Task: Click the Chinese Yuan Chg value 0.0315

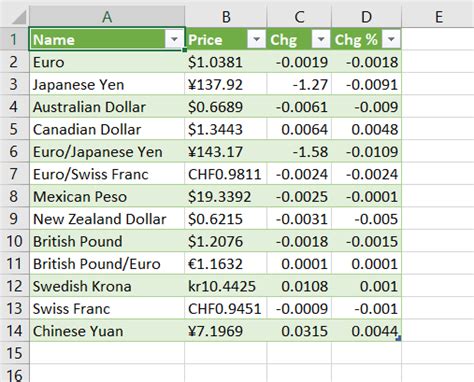Action: tap(299, 331)
